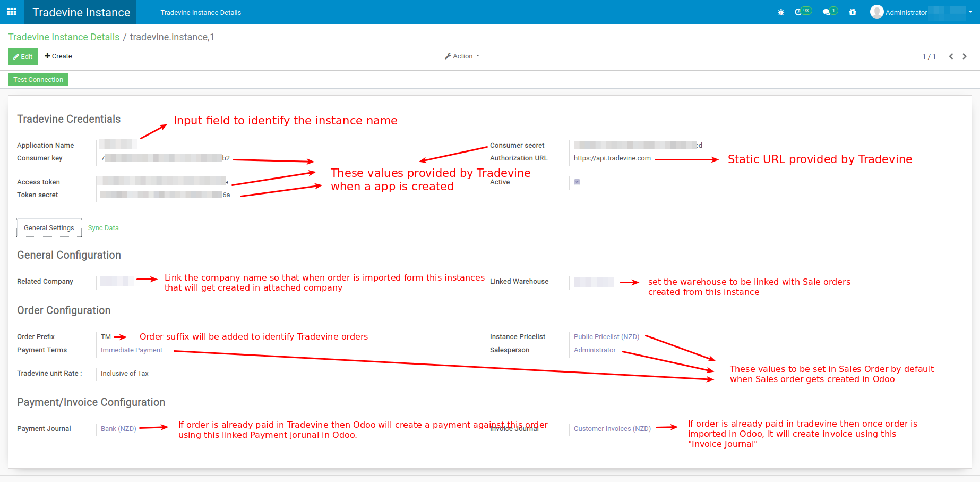This screenshot has width=980, height=482.
Task: Expand the Administrator user dropdown arrow
Action: click(970, 12)
